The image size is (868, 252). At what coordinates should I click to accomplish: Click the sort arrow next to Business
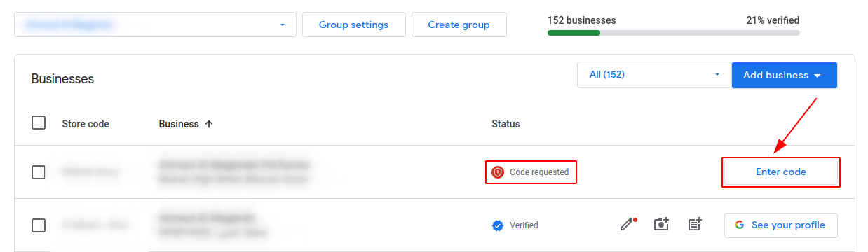point(208,124)
